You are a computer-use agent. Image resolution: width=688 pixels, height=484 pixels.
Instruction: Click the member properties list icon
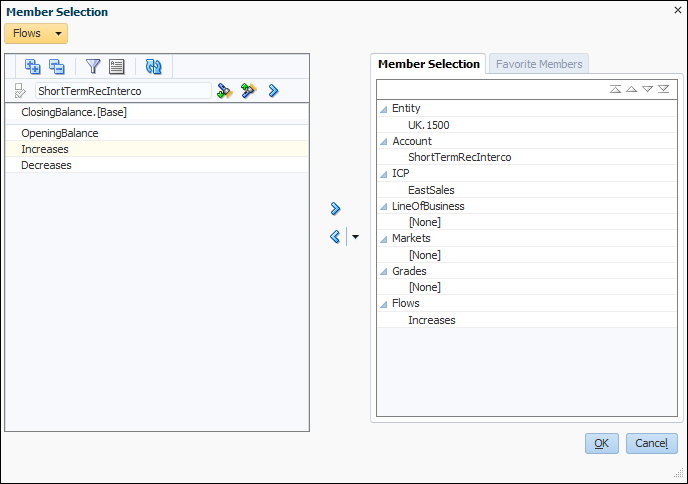tap(117, 67)
